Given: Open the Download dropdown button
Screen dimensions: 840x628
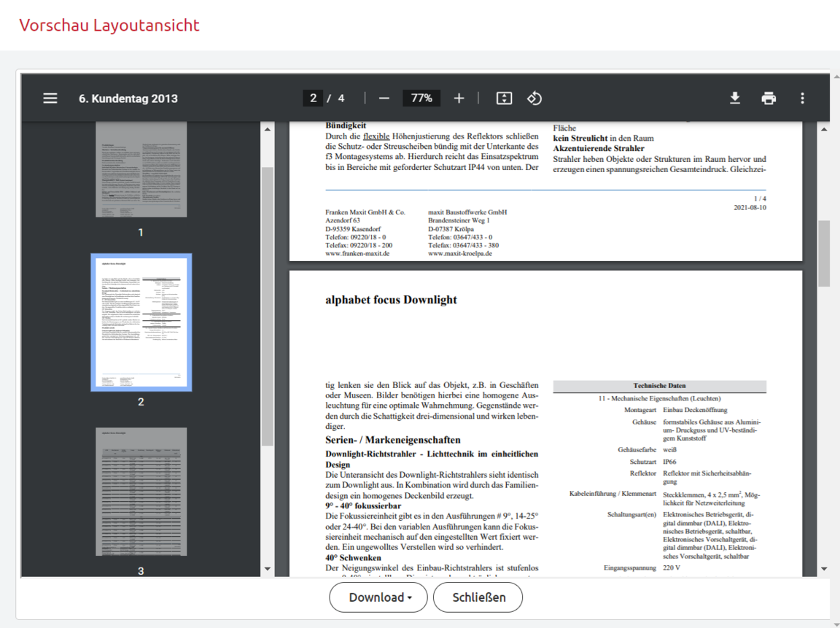Looking at the screenshot, I should (x=378, y=597).
